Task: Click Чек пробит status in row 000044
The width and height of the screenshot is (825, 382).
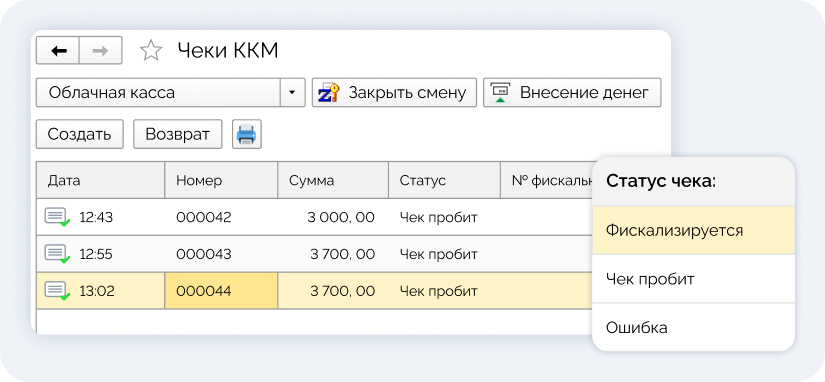Action: coord(438,290)
